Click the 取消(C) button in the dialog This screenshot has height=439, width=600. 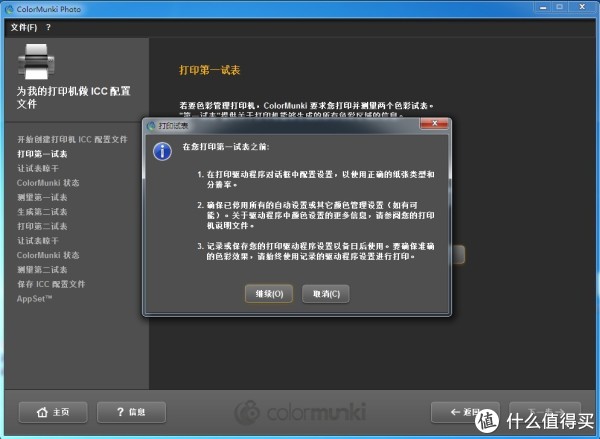click(x=326, y=294)
